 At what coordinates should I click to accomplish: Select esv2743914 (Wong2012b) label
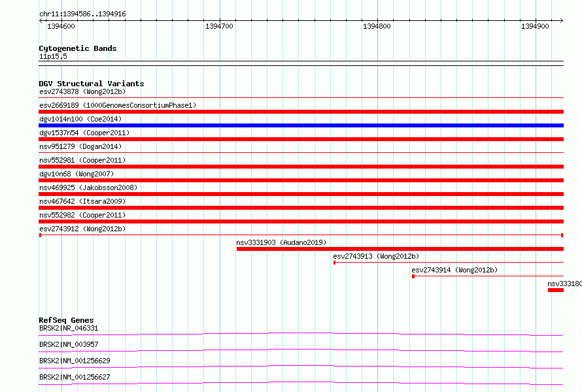tap(454, 270)
